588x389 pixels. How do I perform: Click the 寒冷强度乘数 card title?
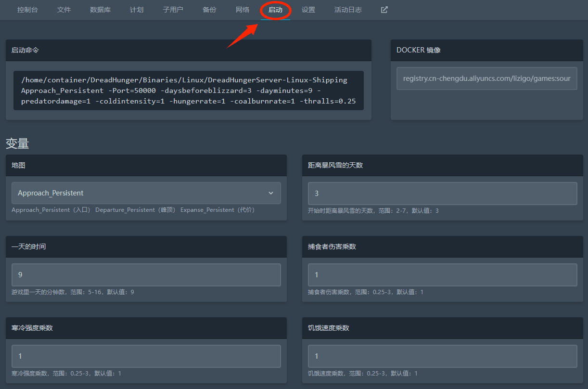[32, 328]
